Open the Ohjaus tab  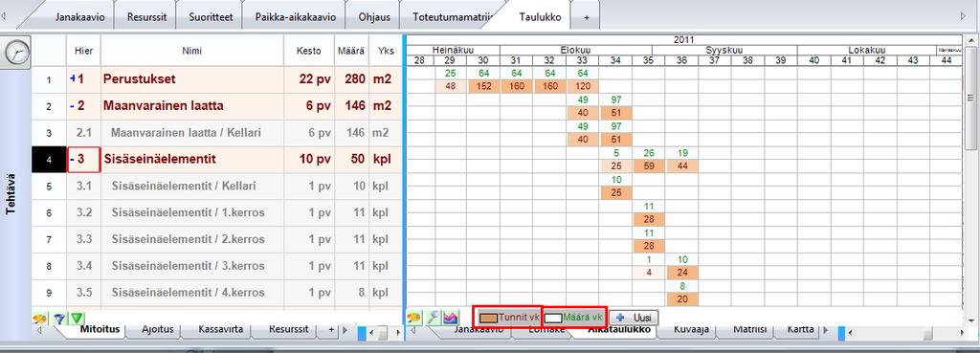coord(374,17)
